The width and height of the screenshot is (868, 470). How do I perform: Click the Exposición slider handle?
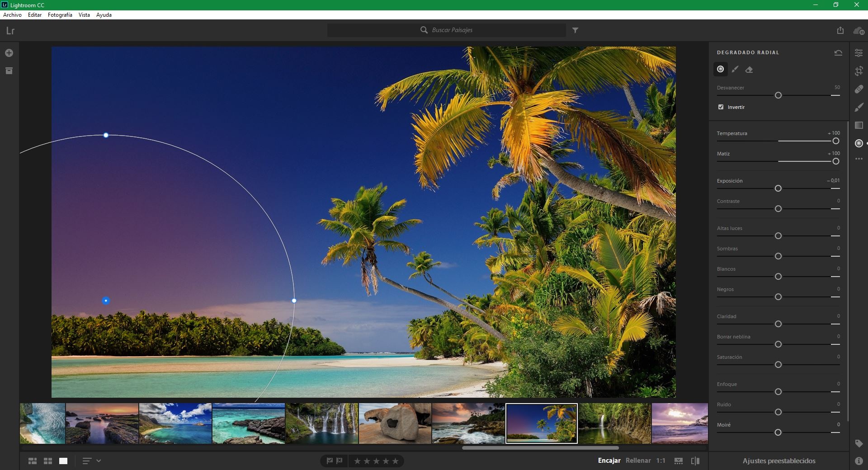(x=778, y=188)
